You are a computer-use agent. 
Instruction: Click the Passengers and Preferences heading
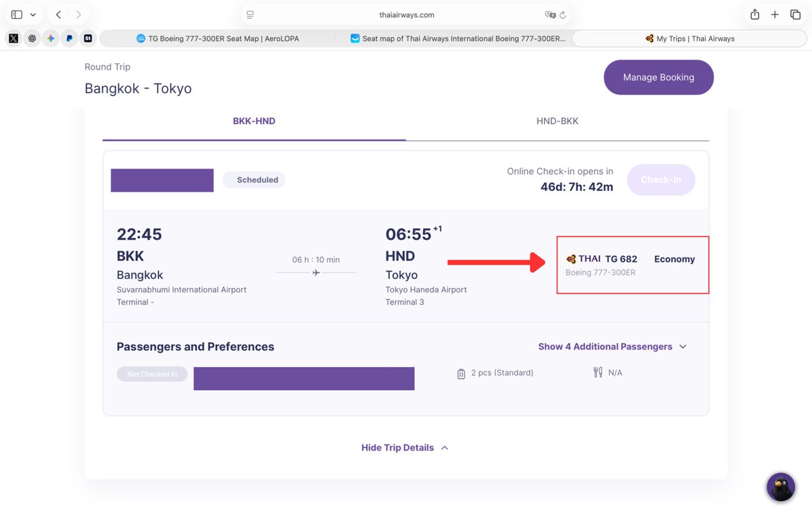196,347
